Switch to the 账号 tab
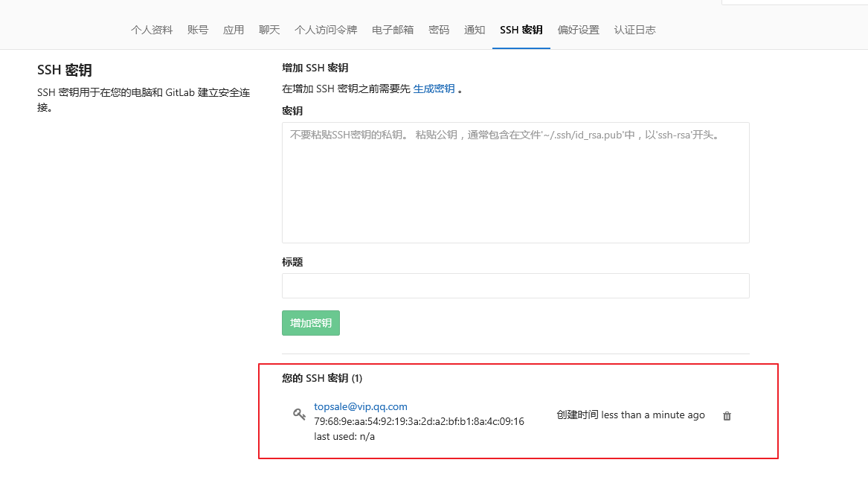This screenshot has height=483, width=868. 198,30
